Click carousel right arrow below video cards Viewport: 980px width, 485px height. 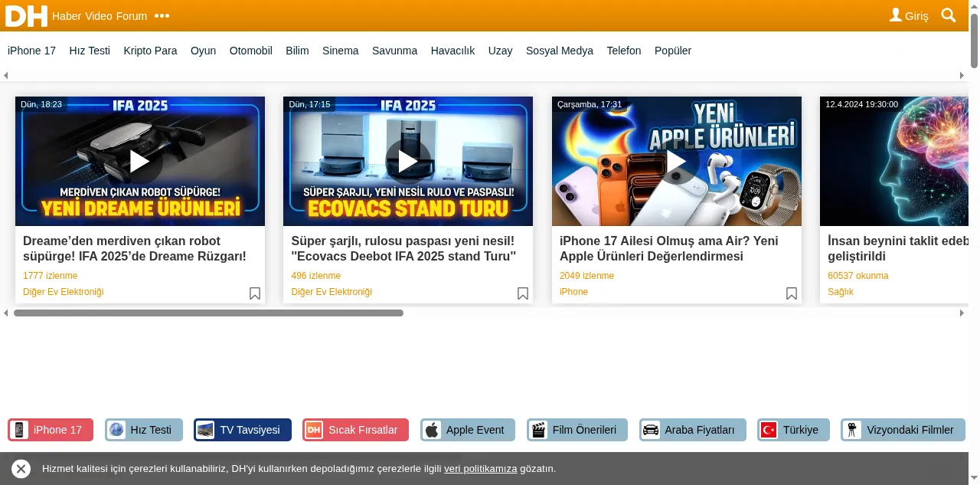[x=962, y=313]
